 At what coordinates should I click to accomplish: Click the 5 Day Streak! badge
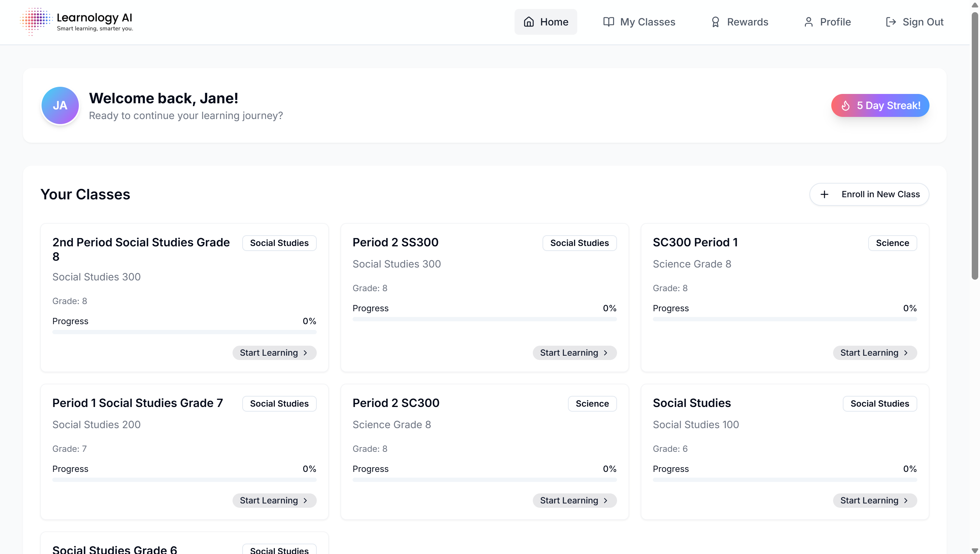(880, 105)
